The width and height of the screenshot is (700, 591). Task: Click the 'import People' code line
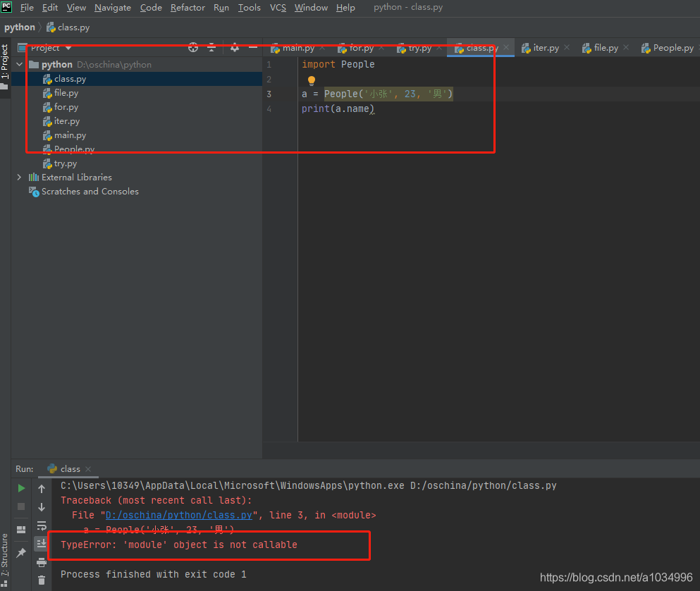pyautogui.click(x=338, y=65)
